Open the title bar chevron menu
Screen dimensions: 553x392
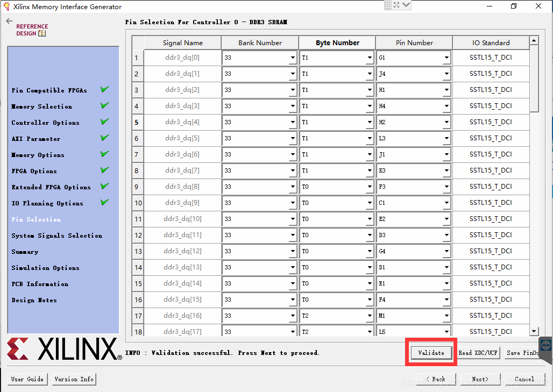(x=406, y=5)
